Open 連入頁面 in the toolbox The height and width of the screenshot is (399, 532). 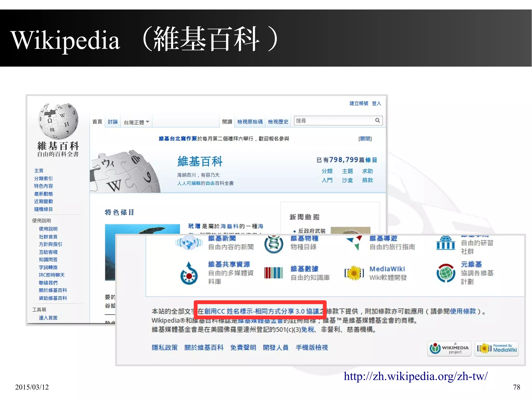(x=48, y=318)
